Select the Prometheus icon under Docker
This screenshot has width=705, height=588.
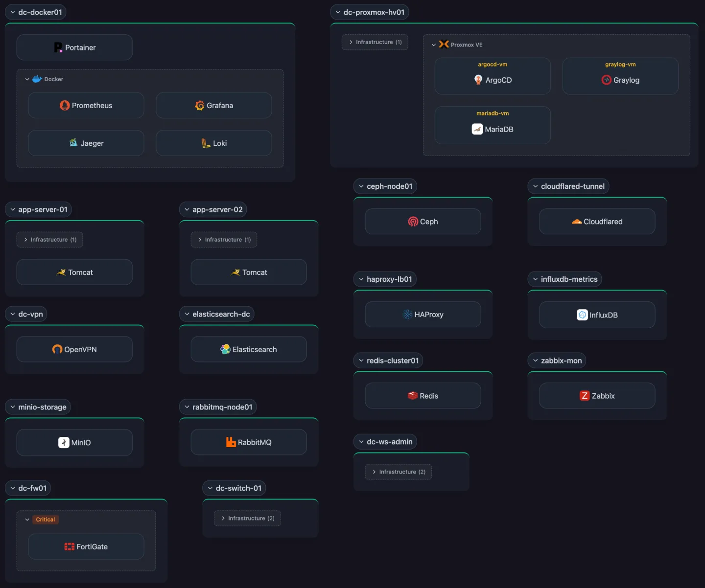tap(65, 105)
